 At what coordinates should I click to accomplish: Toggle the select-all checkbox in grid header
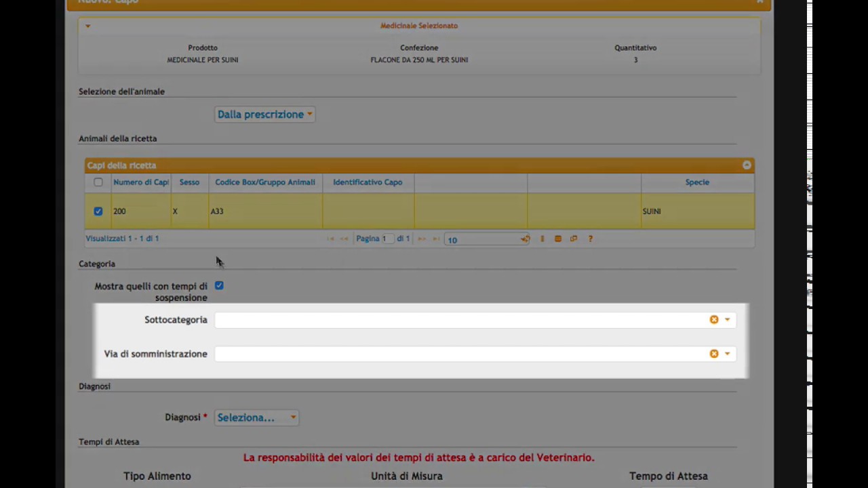point(98,182)
